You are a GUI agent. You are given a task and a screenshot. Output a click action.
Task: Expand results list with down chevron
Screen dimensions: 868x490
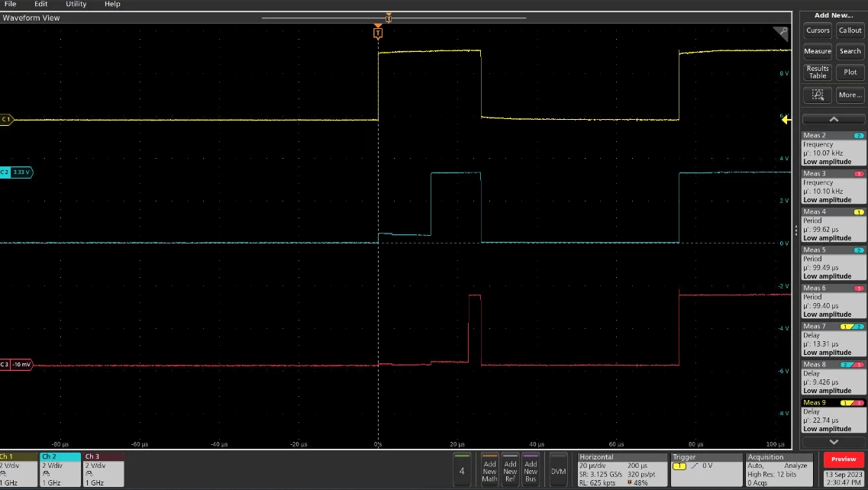click(x=834, y=442)
